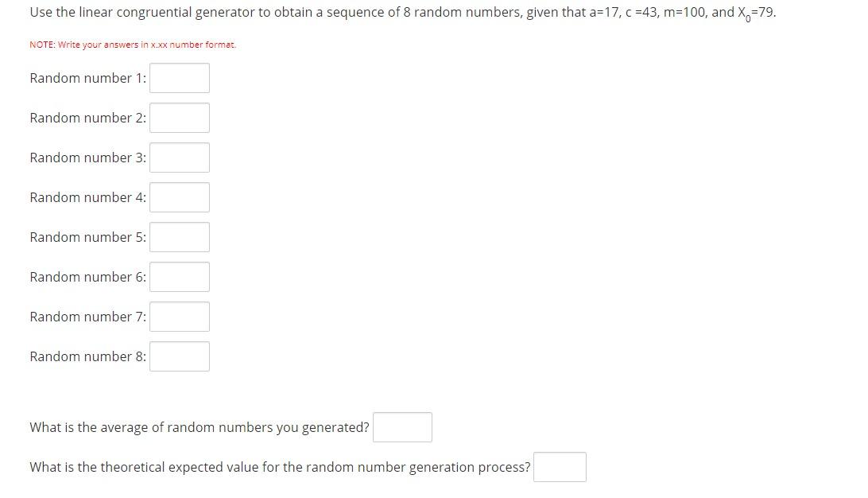Screen dimensions: 868x498
Task: Click the Random number 8 input field
Action: point(180,356)
